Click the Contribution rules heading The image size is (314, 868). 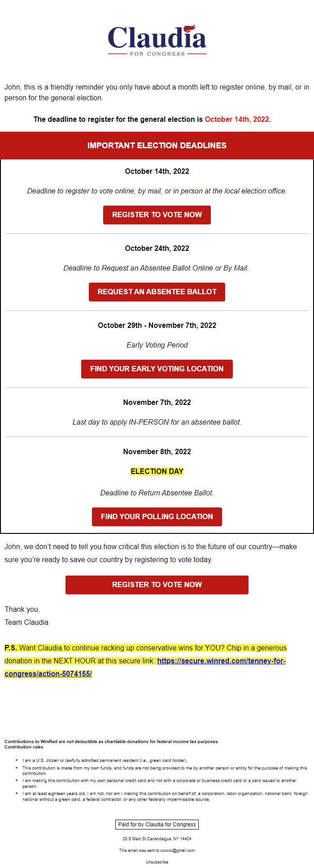[x=23, y=747]
